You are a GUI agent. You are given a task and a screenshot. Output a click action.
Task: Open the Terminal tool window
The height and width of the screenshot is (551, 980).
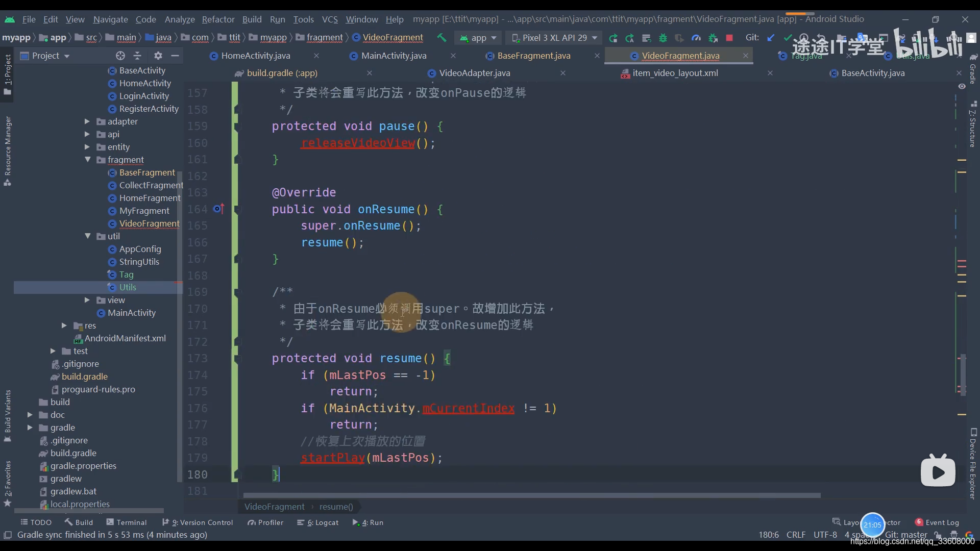(127, 522)
